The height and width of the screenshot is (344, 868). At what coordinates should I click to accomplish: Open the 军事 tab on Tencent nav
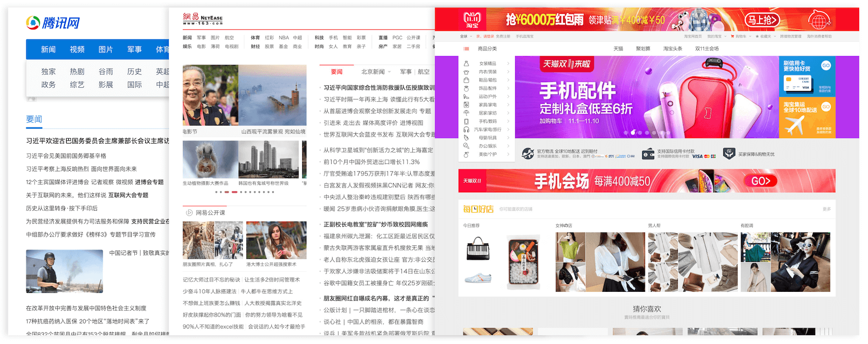(134, 50)
